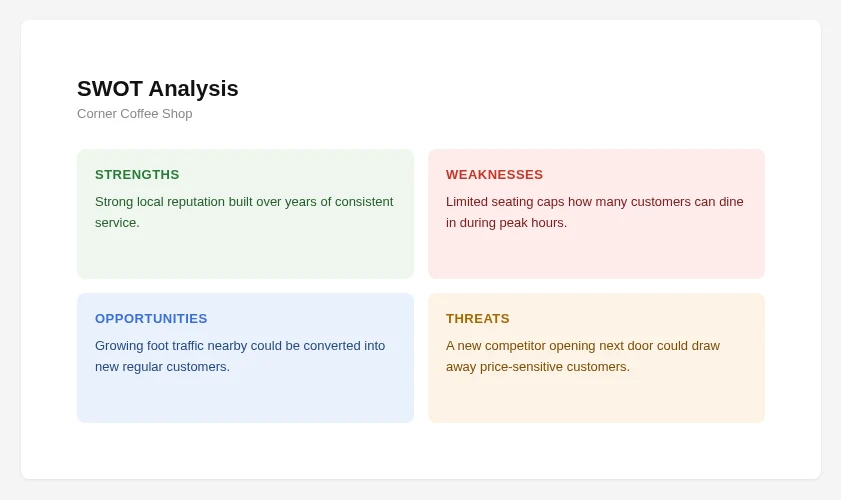Click the SWOT Analysis title
841x500 pixels.
click(158, 89)
